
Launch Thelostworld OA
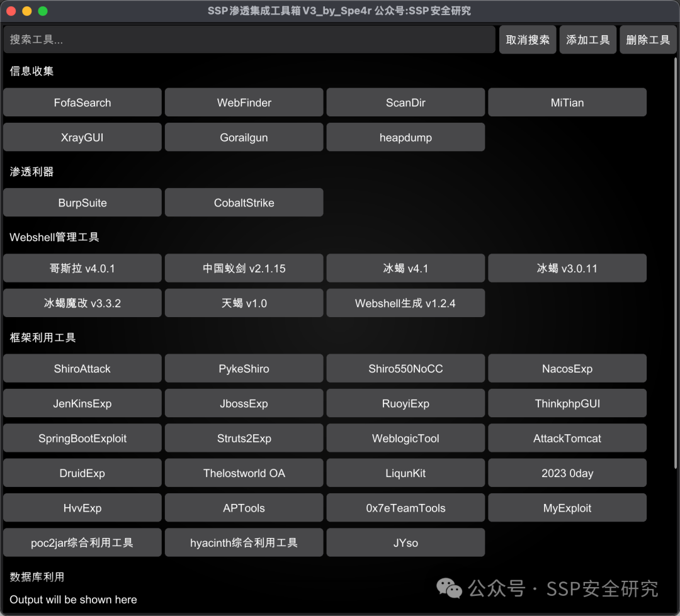(x=244, y=473)
